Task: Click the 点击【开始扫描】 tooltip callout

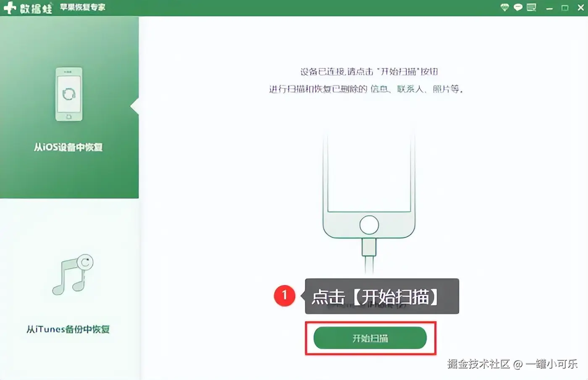Action: pos(382,296)
